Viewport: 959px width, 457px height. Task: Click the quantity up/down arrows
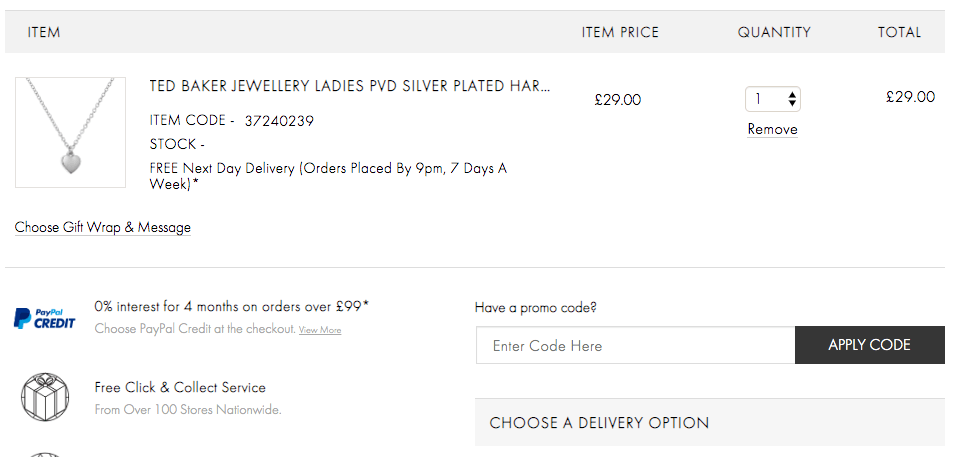tap(792, 99)
